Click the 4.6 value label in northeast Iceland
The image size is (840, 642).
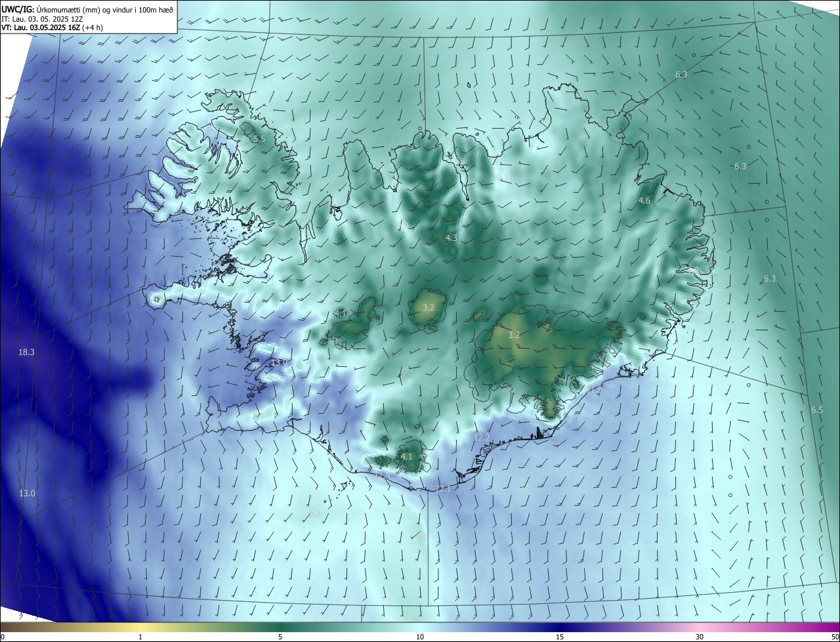tap(644, 201)
